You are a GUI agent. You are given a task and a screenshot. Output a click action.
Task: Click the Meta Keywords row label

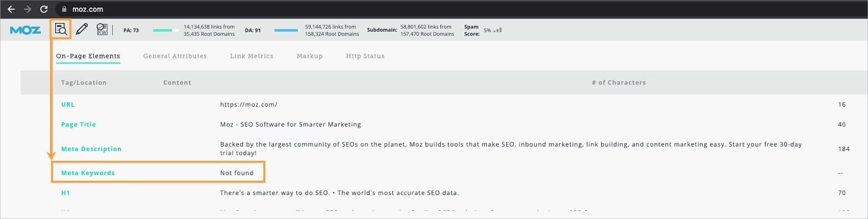coord(88,173)
